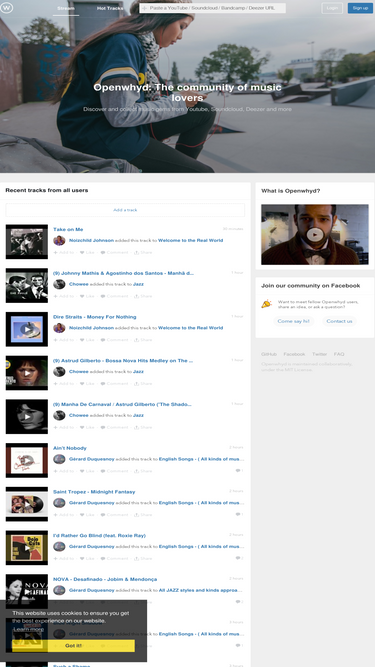This screenshot has height=667, width=375.
Task: Share the Ain't Nobody track
Action: tap(143, 471)
